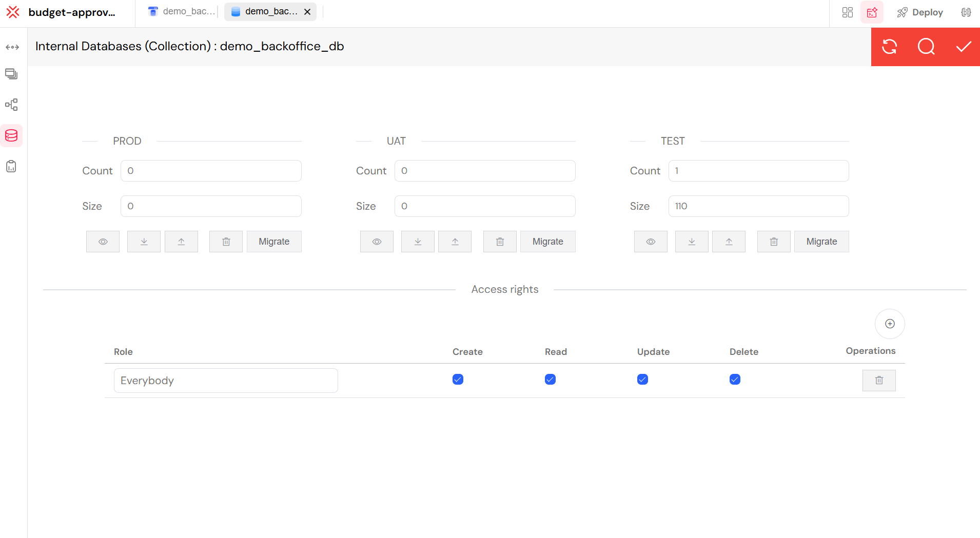Click the UAT section label
The width and height of the screenshot is (980, 538).
click(396, 141)
